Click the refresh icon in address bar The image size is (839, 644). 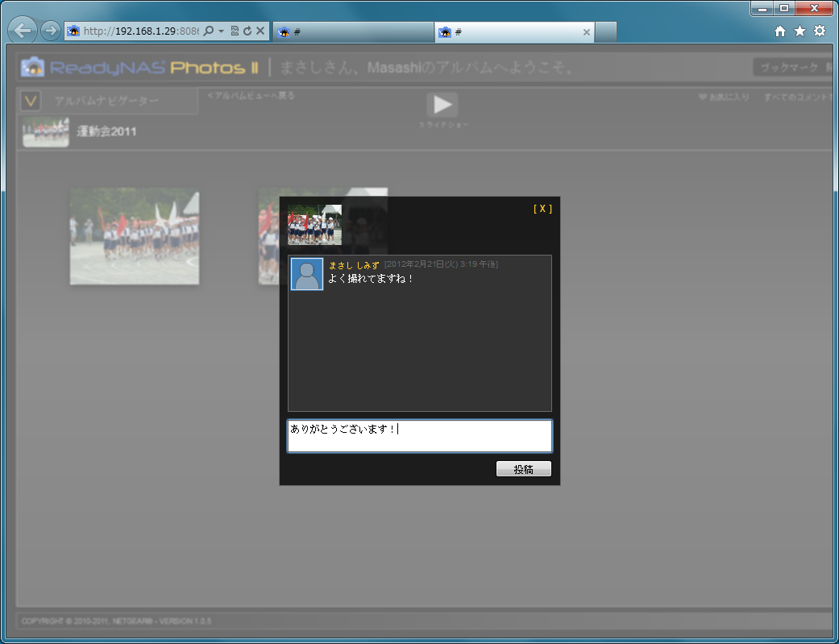[x=247, y=31]
